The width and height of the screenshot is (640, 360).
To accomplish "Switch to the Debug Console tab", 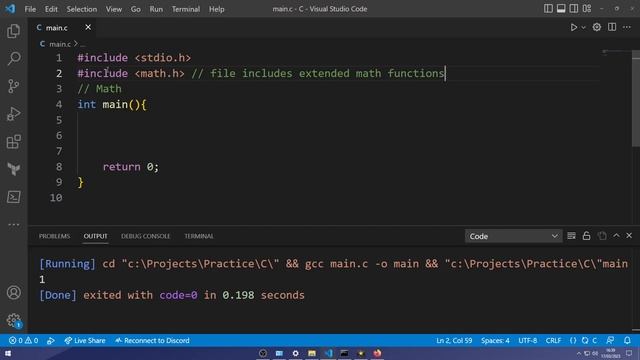I will (x=145, y=236).
